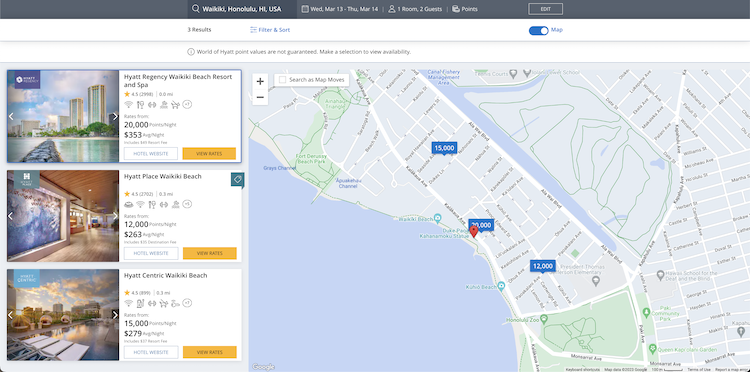Viewport: 750px width, 372px height.
Task: Open the Hotel Website for Hyatt Place
Action: pyautogui.click(x=151, y=253)
